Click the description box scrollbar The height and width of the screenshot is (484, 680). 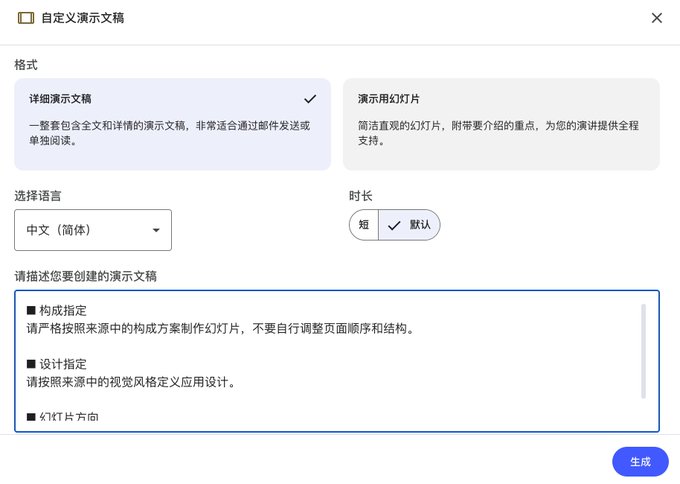pos(643,351)
